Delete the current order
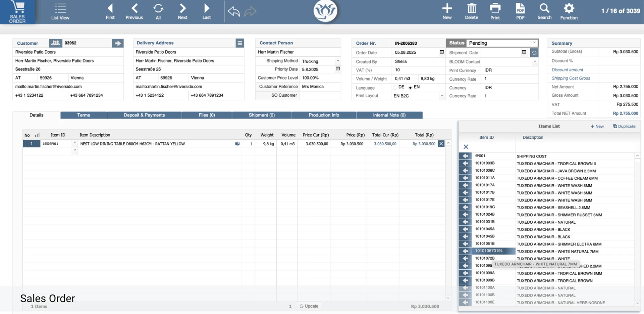This screenshot has width=644, height=314. [x=472, y=12]
